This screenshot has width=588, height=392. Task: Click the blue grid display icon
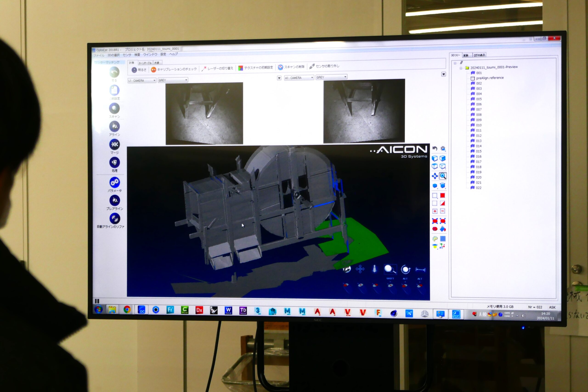point(443,238)
